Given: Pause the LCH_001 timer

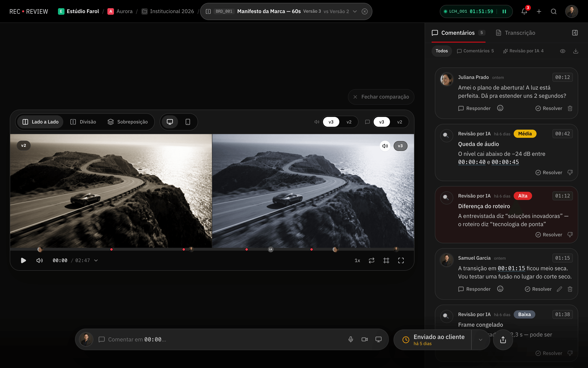Looking at the screenshot, I should point(504,11).
